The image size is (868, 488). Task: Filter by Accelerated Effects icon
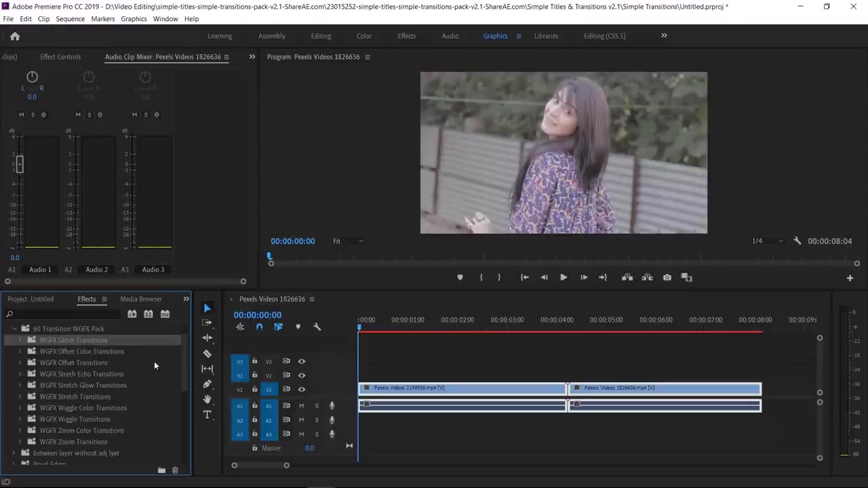132,314
